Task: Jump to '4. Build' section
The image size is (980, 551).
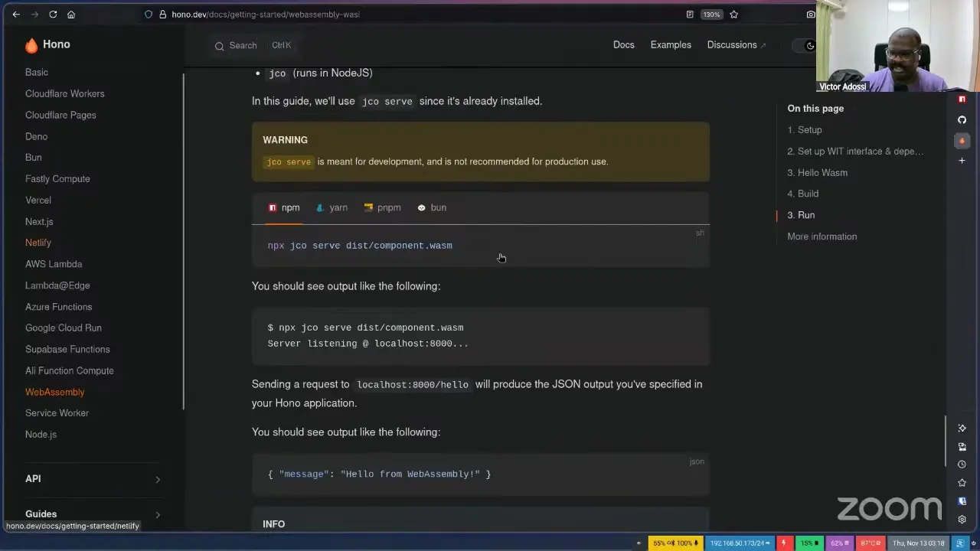Action: coord(803,194)
